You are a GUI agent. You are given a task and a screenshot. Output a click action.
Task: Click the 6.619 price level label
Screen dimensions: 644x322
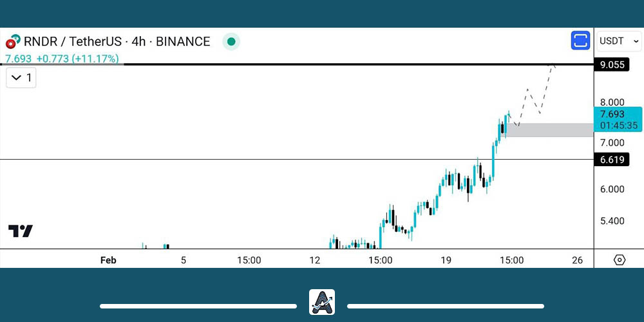pyautogui.click(x=612, y=160)
